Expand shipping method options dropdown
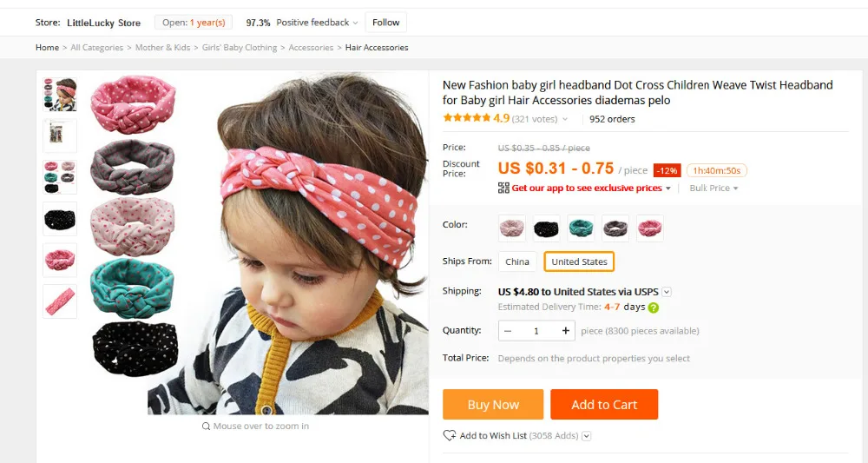Image resolution: width=868 pixels, height=463 pixels. (x=667, y=292)
